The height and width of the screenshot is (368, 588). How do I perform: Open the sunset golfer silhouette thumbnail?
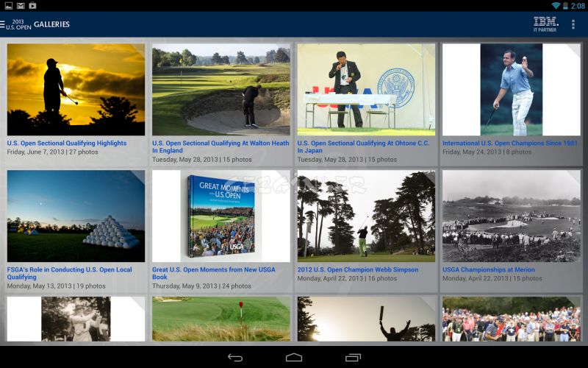tap(76, 89)
